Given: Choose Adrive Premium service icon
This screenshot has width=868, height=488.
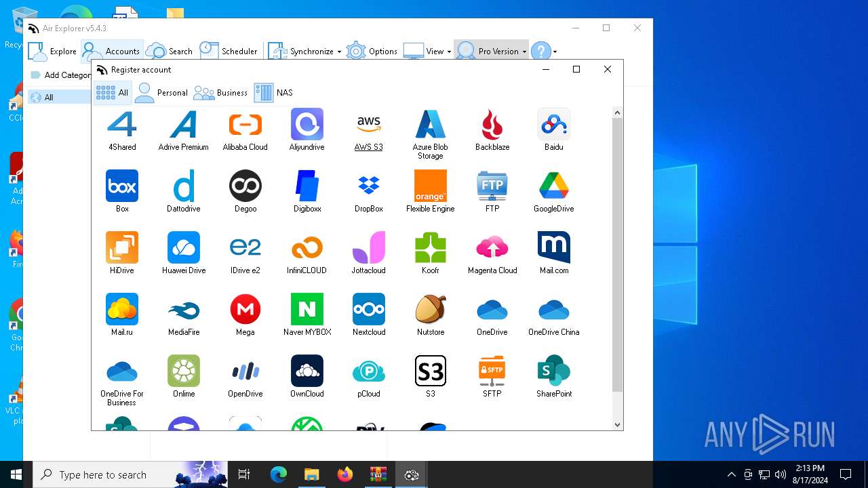Looking at the screenshot, I should pyautogui.click(x=184, y=124).
